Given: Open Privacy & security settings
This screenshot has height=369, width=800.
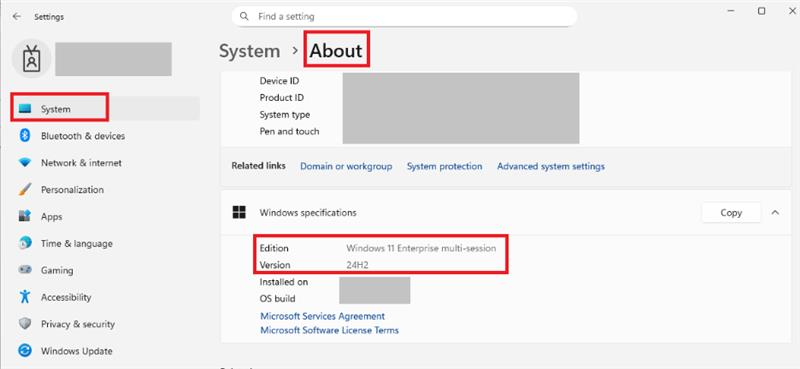Looking at the screenshot, I should pyautogui.click(x=78, y=324).
